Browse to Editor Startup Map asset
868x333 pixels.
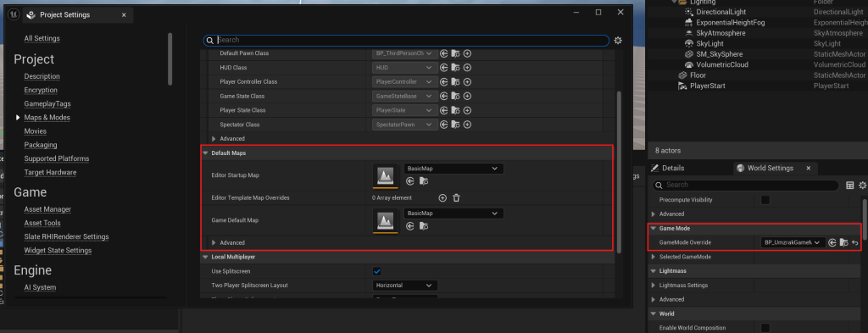coord(424,180)
